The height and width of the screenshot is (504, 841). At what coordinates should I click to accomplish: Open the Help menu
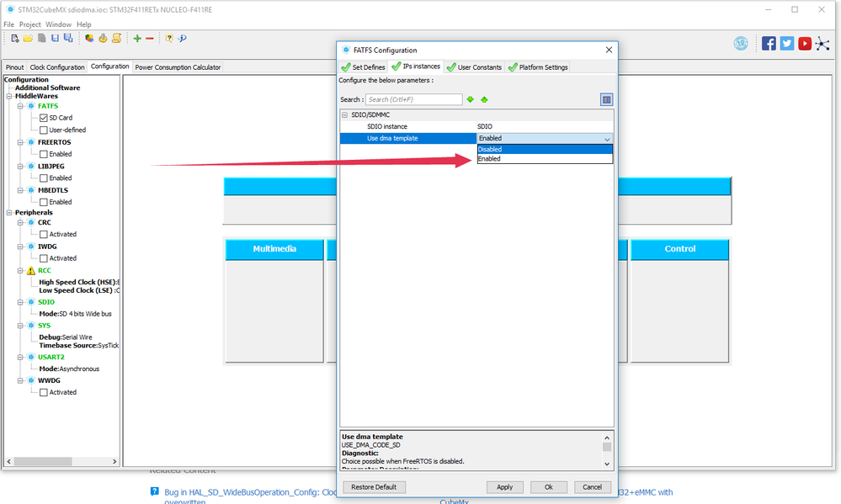(x=83, y=24)
